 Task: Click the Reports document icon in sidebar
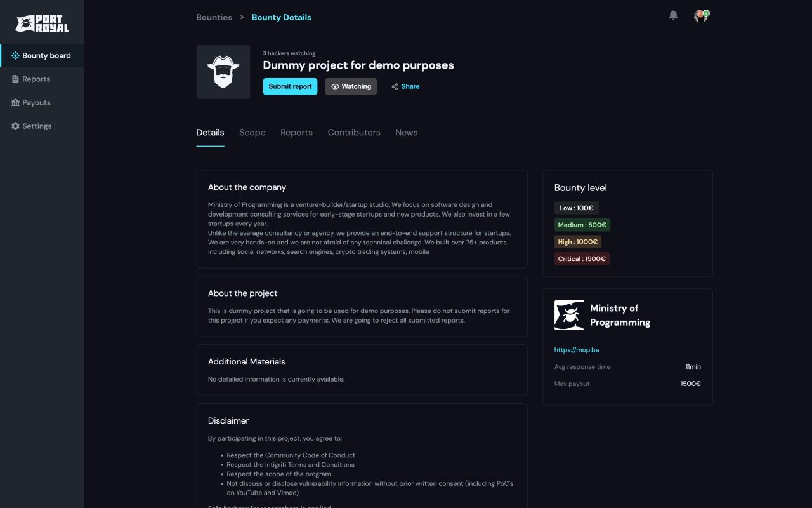coord(15,79)
